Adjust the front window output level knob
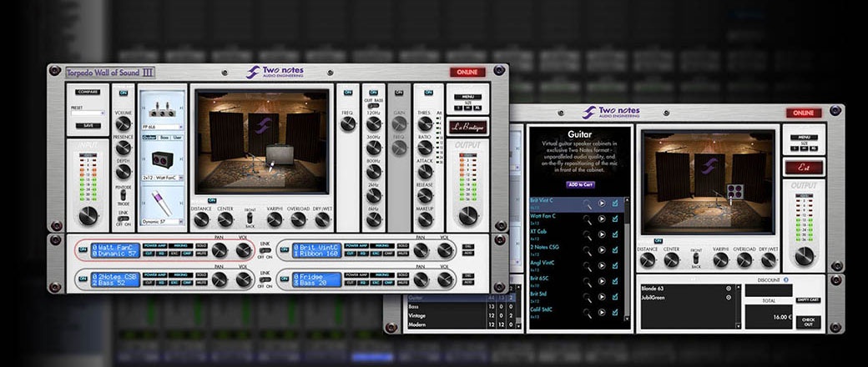The width and height of the screenshot is (868, 367). 468,215
